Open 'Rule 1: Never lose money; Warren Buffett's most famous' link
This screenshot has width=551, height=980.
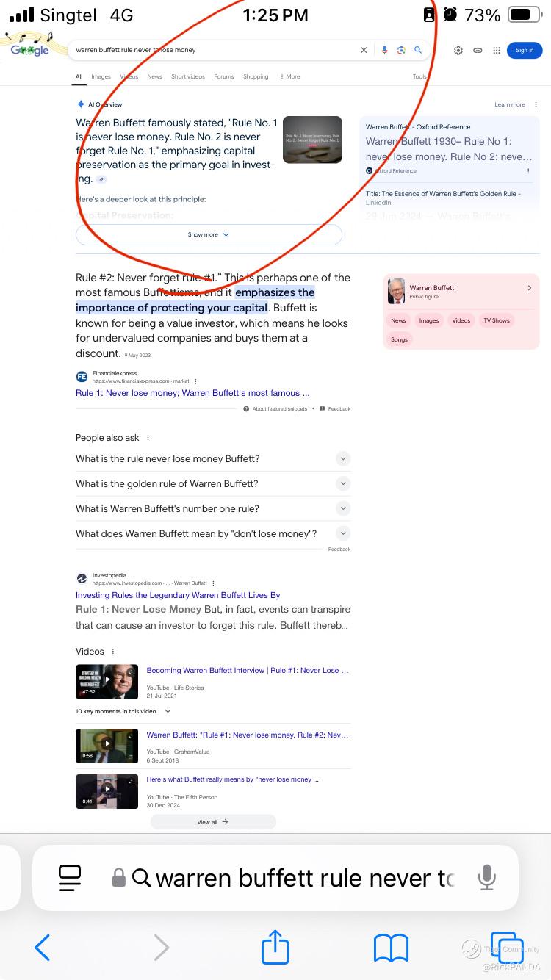[x=192, y=393]
